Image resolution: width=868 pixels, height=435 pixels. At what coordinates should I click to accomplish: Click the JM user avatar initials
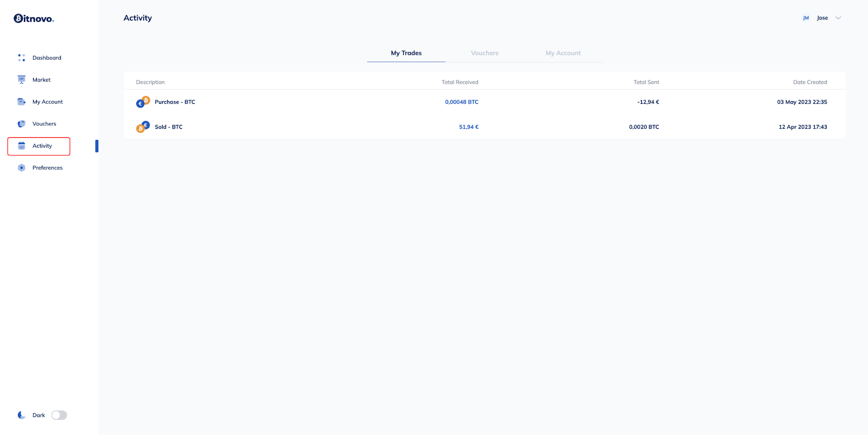(x=806, y=18)
